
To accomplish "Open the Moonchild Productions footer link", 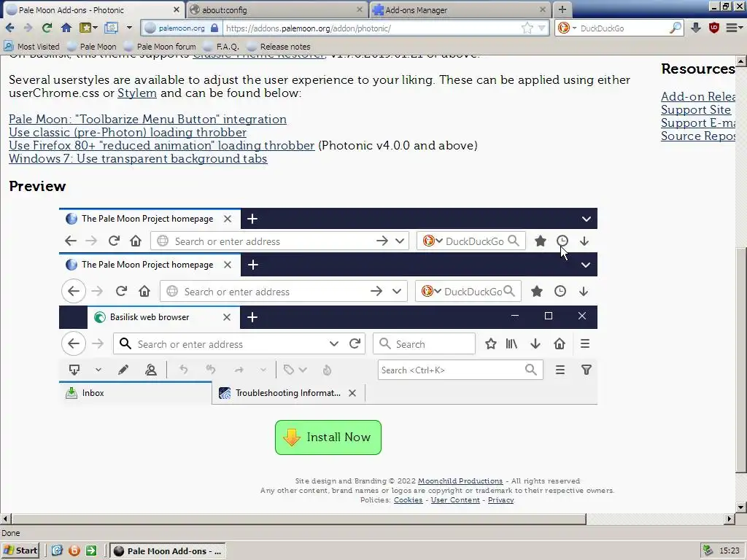I will [x=460, y=481].
